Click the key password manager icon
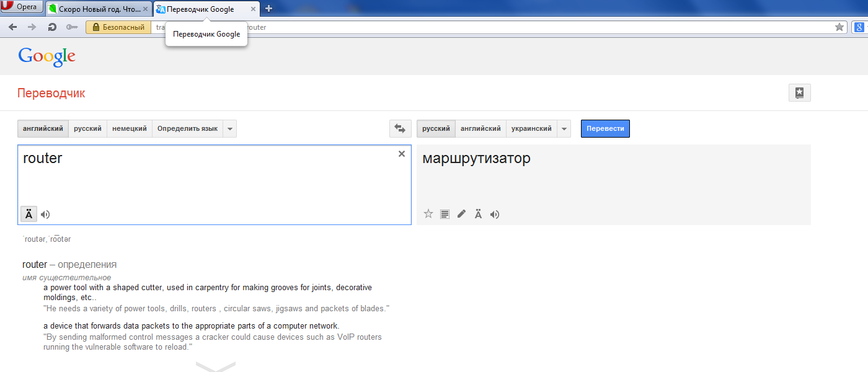 click(x=72, y=27)
